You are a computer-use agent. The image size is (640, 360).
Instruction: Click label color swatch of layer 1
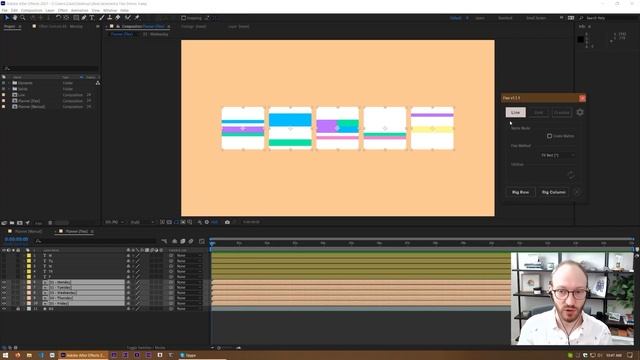(29, 256)
